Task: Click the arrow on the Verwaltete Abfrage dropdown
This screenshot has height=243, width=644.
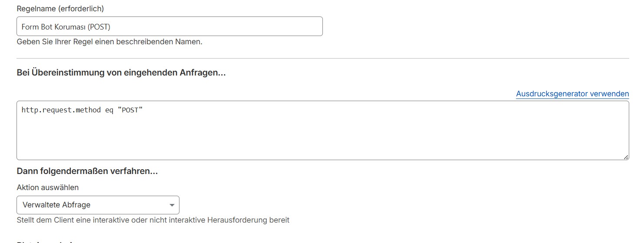Action: [172, 205]
